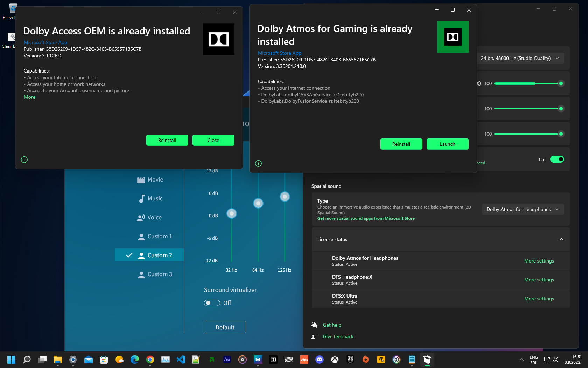Viewport: 588px width, 368px height.
Task: Click Close in the Dolby Access OEM window
Action: [x=213, y=140]
